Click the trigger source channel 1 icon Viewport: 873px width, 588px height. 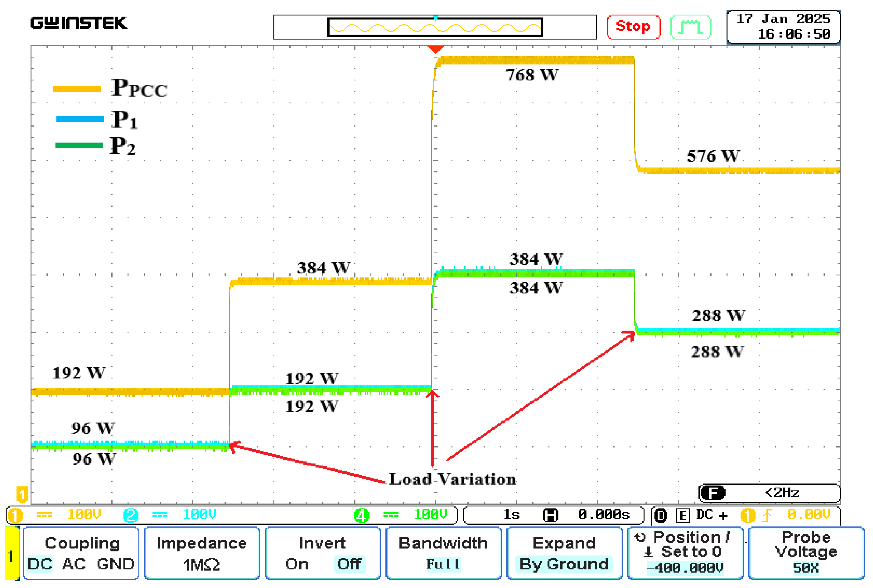coord(747,515)
